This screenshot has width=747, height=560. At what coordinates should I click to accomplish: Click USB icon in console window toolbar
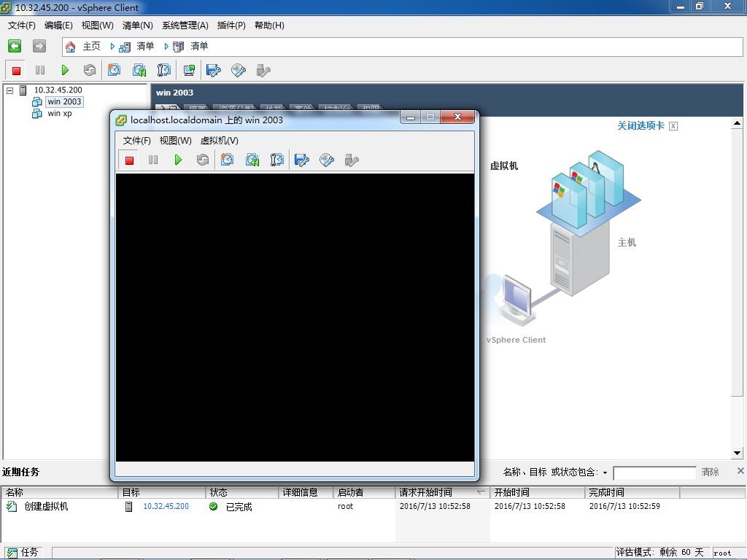point(352,160)
